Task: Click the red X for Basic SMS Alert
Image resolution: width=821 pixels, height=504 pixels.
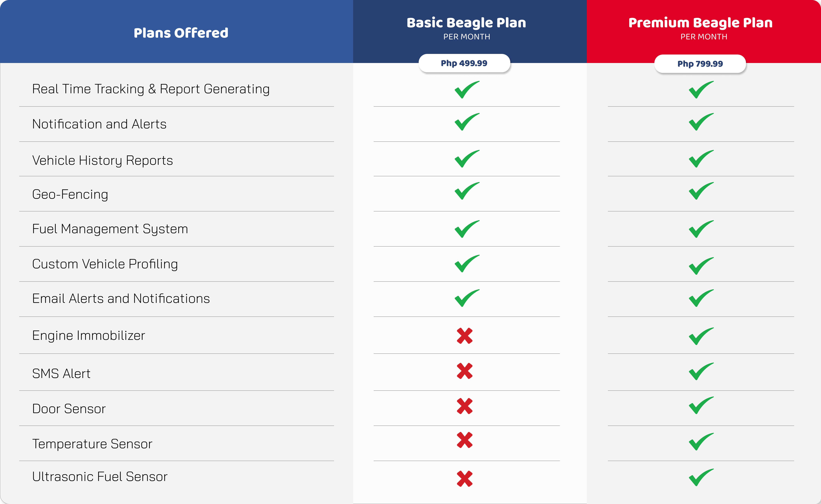Action: tap(465, 371)
